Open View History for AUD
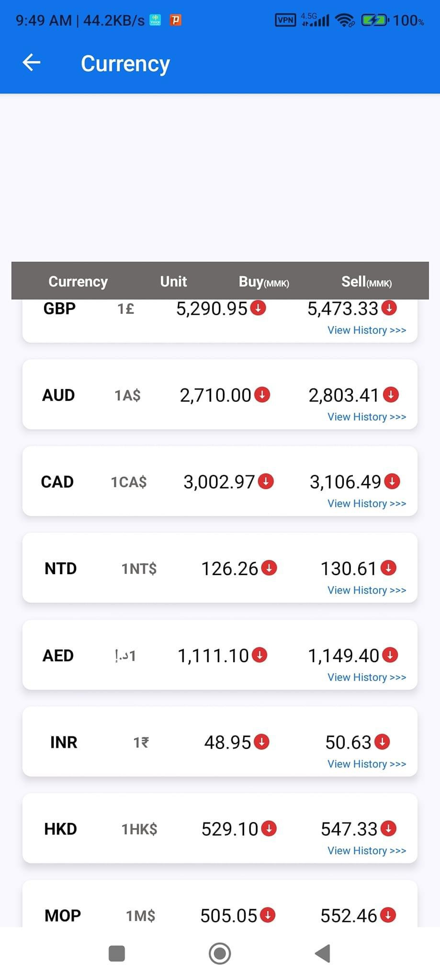Image resolution: width=440 pixels, height=980 pixels. [x=367, y=417]
